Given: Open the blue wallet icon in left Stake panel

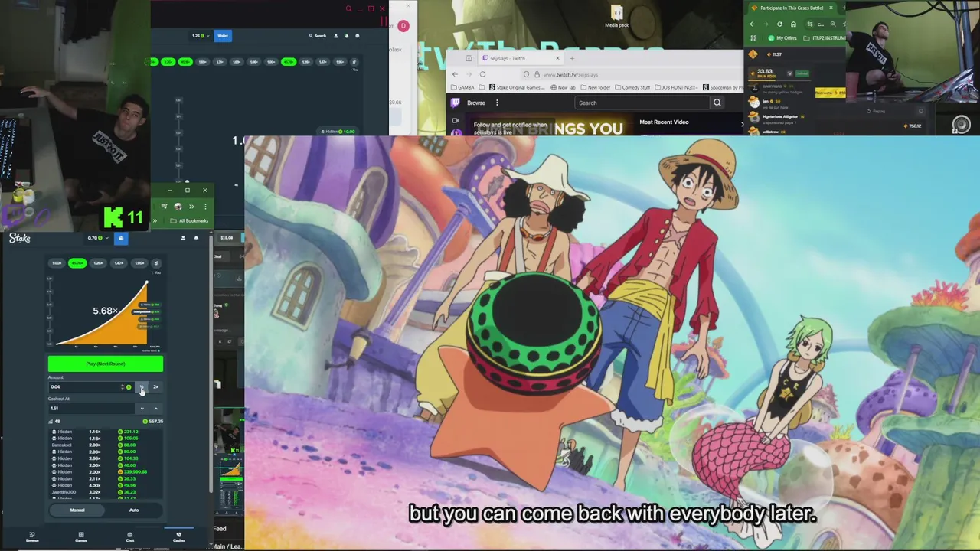Looking at the screenshot, I should (x=120, y=238).
